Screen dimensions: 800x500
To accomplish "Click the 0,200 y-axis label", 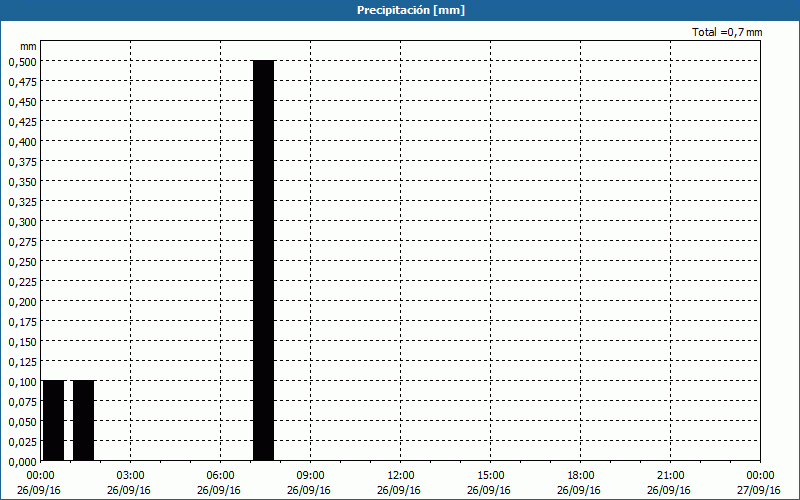I will coord(22,302).
